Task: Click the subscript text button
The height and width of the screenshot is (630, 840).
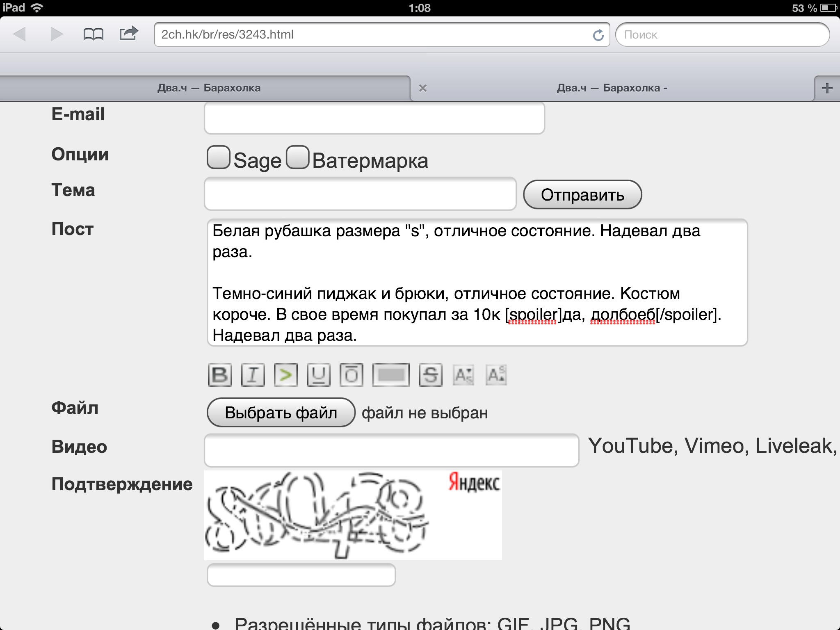Action: coord(463,375)
